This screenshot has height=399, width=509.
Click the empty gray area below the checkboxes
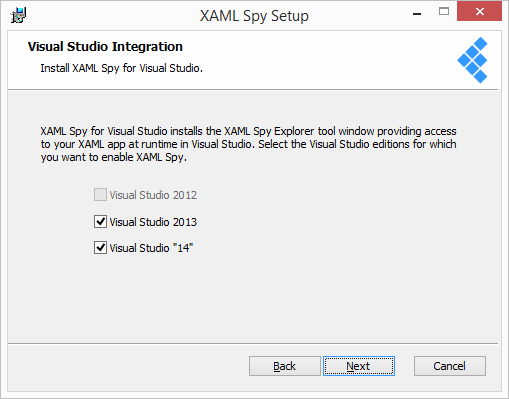point(253,300)
